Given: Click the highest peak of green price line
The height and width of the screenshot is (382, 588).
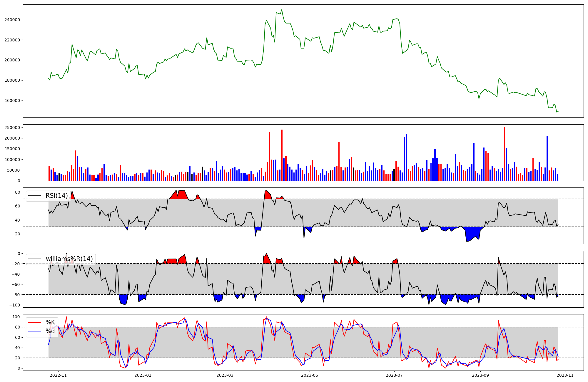Looking at the screenshot, I should [x=282, y=10].
